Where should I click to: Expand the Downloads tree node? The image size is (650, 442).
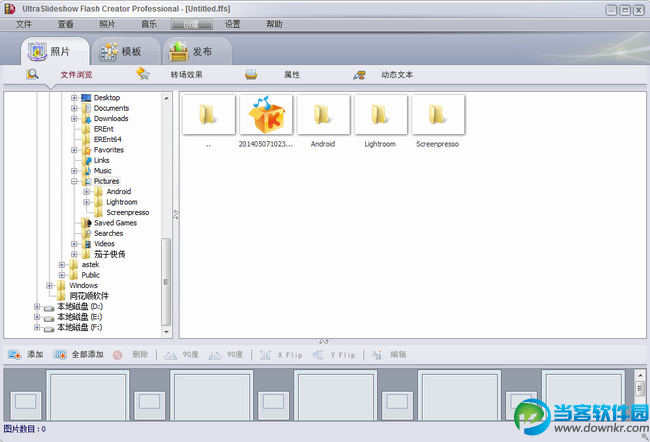(74, 119)
